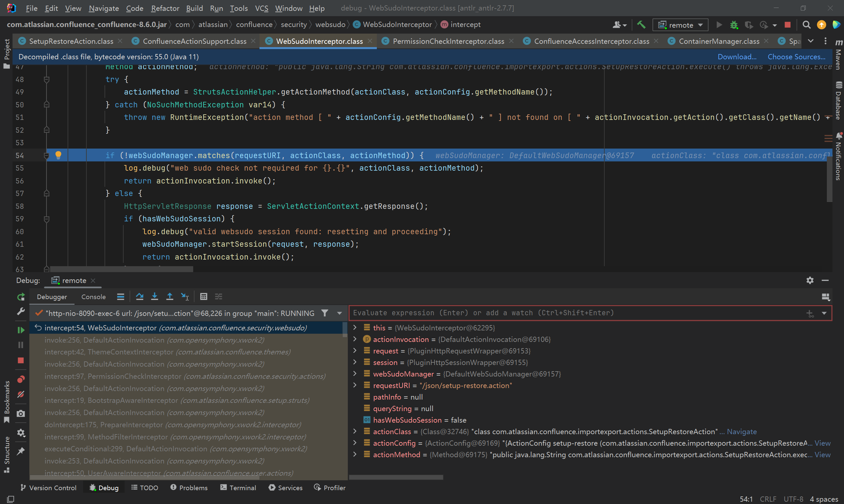This screenshot has height=504, width=844.
Task: Open View Breakpoints icon
Action: pos(21,379)
